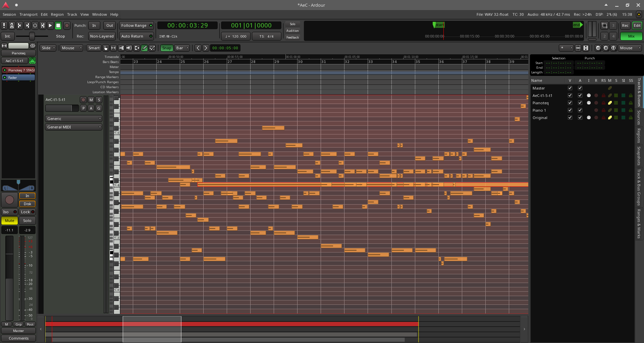Click the Comments button

click(x=18, y=338)
